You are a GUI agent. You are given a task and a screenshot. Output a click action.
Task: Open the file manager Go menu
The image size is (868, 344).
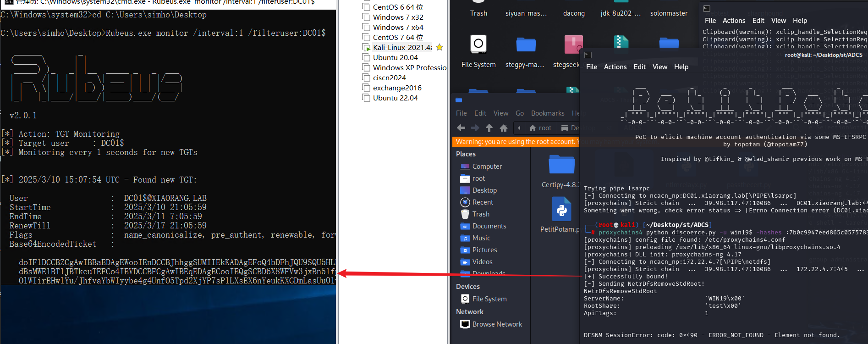520,113
